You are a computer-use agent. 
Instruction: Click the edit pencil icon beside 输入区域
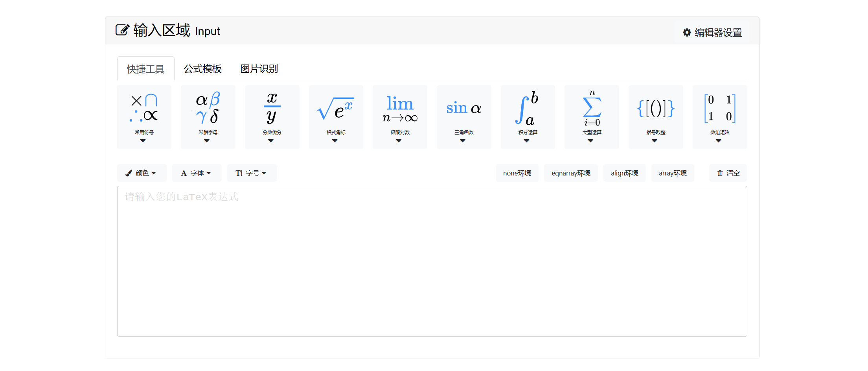coord(122,30)
